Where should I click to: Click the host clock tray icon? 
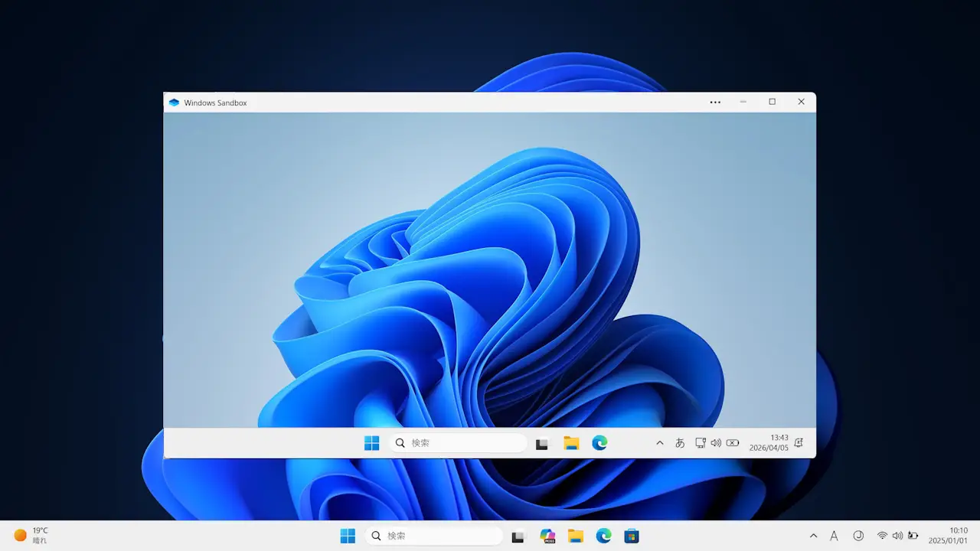tap(858, 536)
